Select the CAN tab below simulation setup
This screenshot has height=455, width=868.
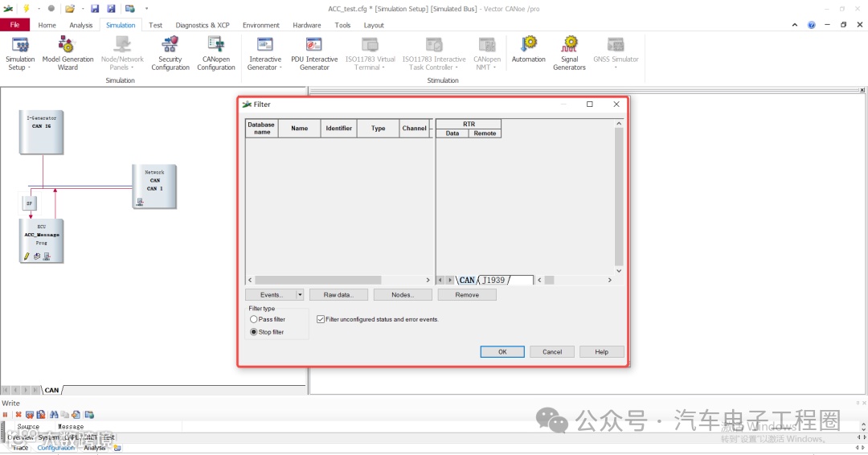(x=51, y=390)
